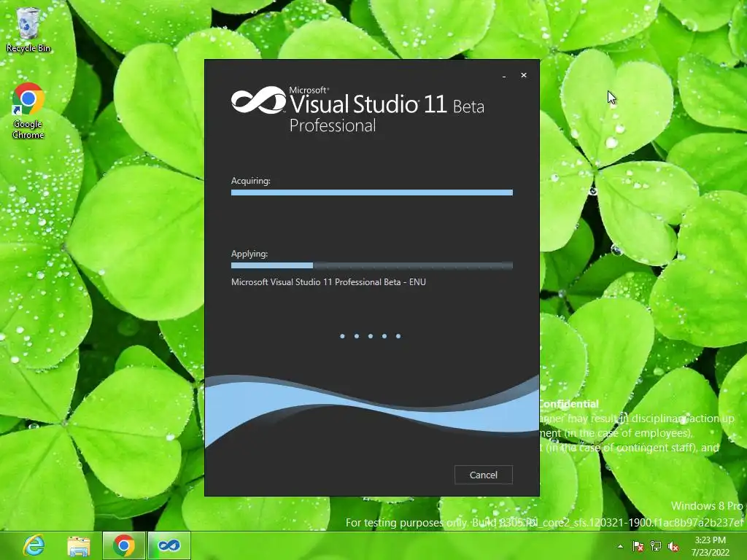Click the Acquiring progress bar
Image resolution: width=747 pixels, height=560 pixels.
coord(371,192)
